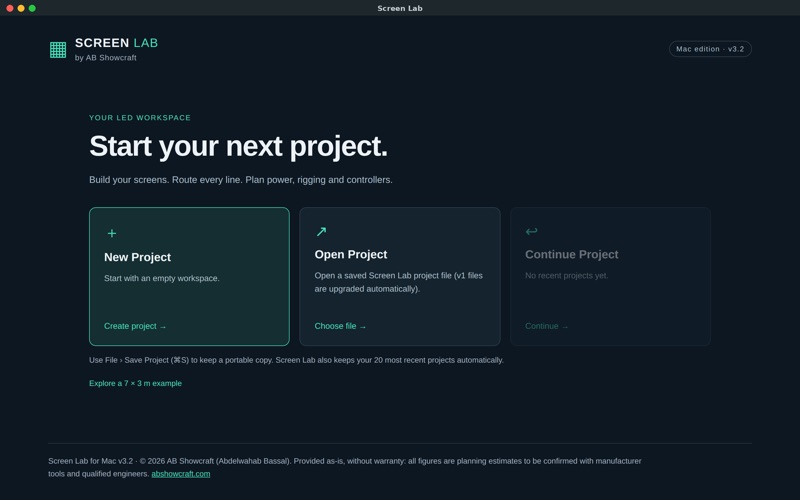Click the Mac edition v3.2 badge
Screen dimensions: 800x500
click(710, 49)
